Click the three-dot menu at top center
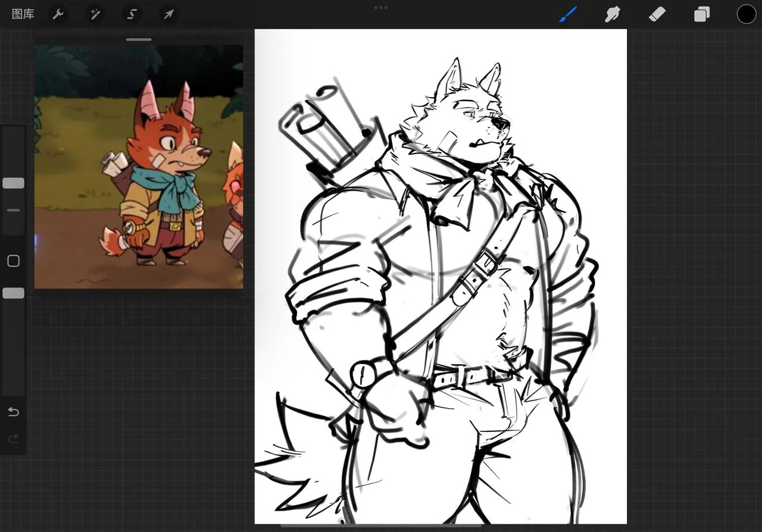Screen dimensions: 762x532 [381, 8]
